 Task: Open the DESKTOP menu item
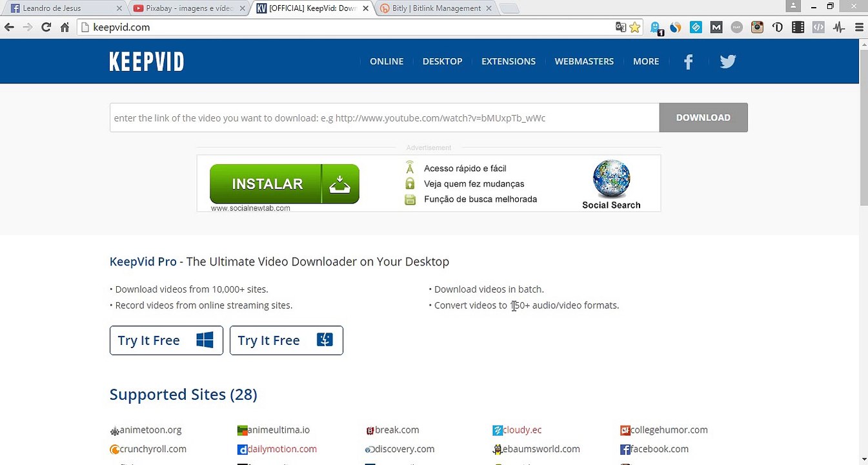[x=442, y=61]
